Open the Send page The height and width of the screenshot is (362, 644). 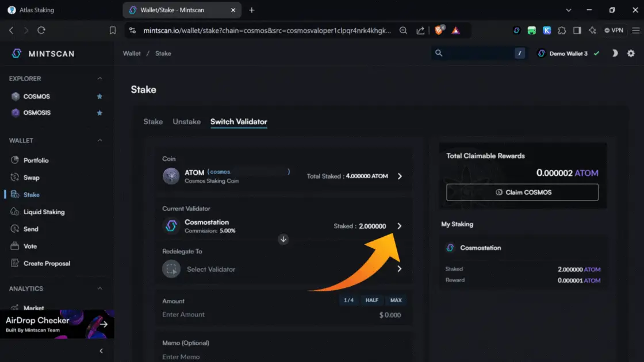pos(30,229)
